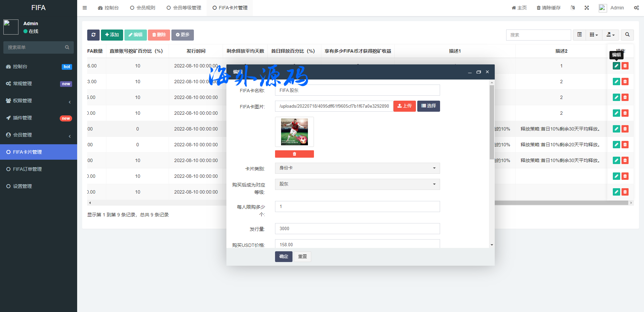Expand the 权限管理 sidebar menu

point(39,101)
